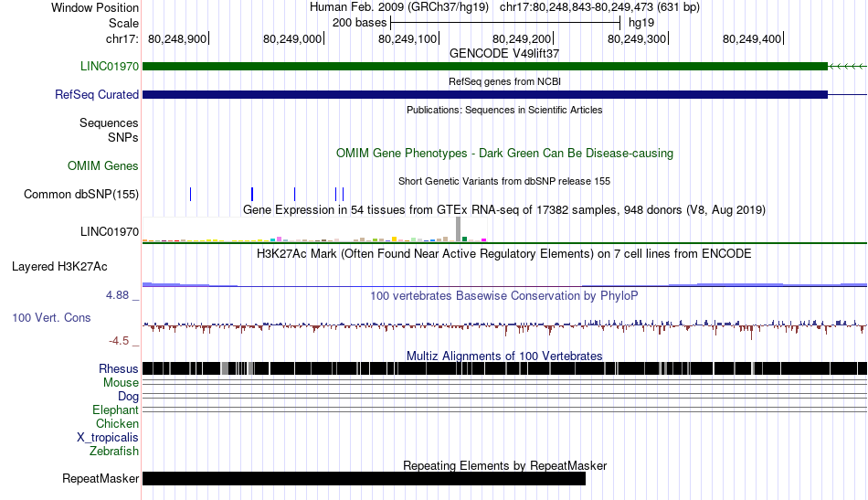Select the dark blue RefSeq Curated gene bar
The width and height of the screenshot is (868, 500).
485,95
